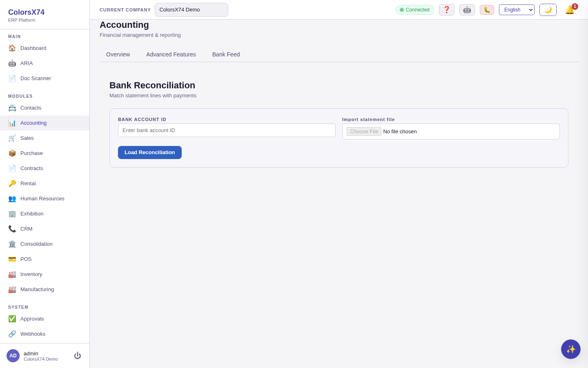Screen dimensions: 588x368
Task: Open Dashboard house icon in sidebar
Action: click(x=12, y=48)
